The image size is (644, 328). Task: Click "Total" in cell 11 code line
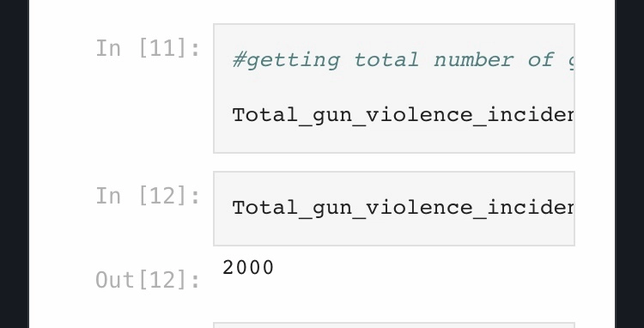point(265,115)
